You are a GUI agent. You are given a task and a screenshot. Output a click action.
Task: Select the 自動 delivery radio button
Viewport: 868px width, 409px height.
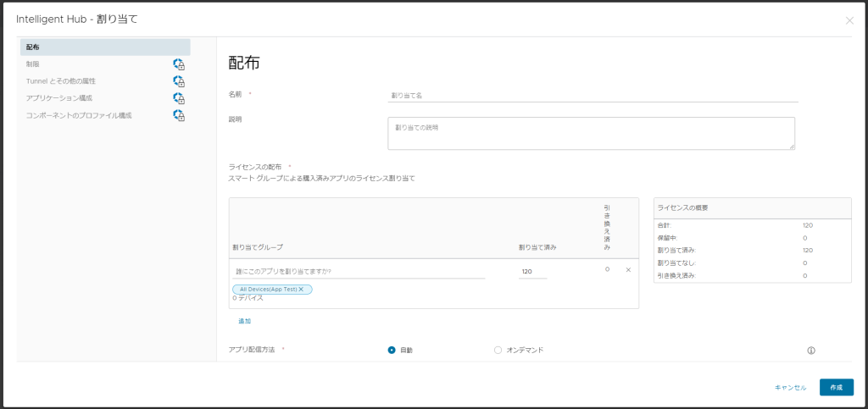[392, 350]
